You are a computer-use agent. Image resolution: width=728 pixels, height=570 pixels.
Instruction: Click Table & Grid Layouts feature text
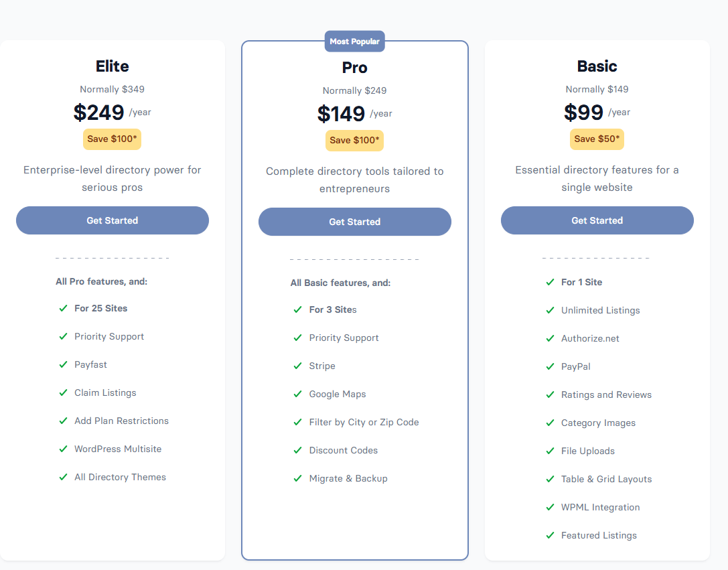click(x=606, y=479)
